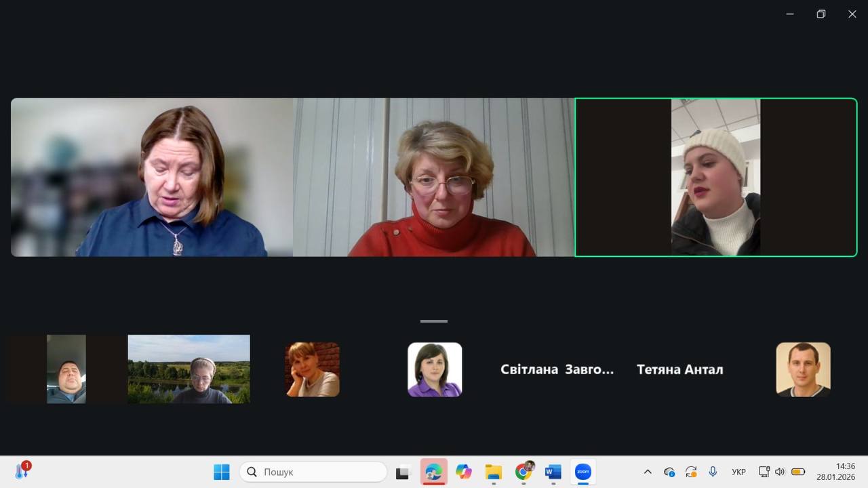
Task: Open the УКР input language switcher
Action: click(x=738, y=472)
